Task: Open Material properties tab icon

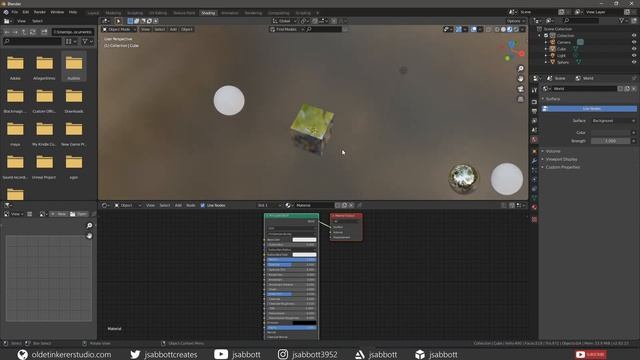Action: (534, 207)
